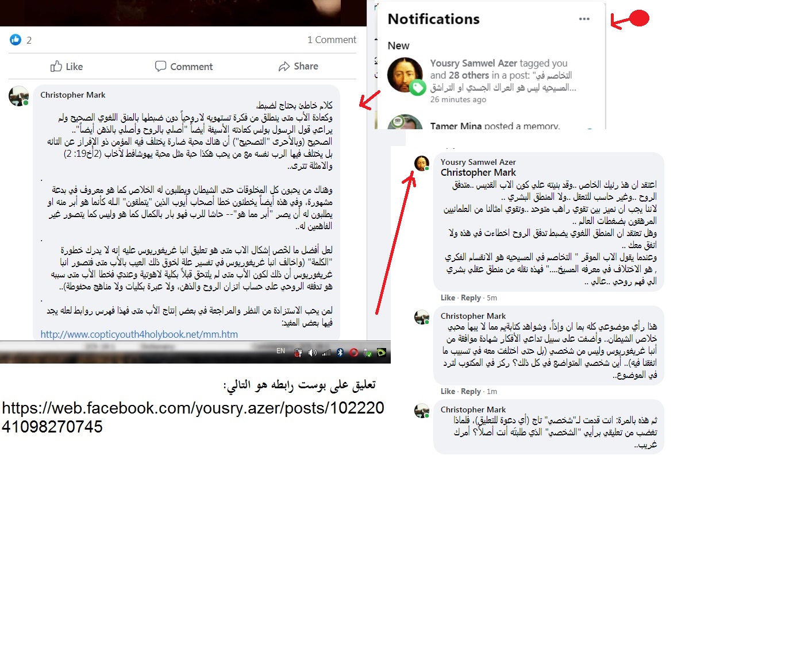Click the '26 minutes ago' notification time

tap(458, 99)
